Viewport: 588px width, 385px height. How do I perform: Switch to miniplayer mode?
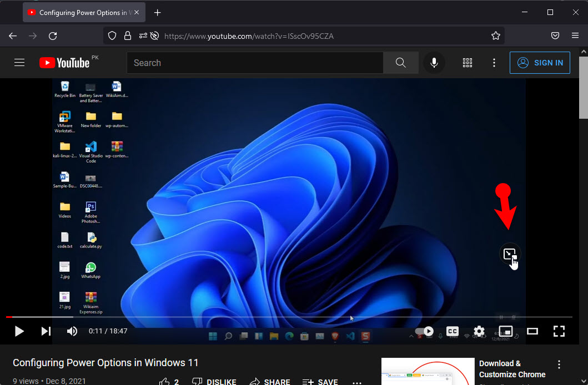(x=505, y=331)
